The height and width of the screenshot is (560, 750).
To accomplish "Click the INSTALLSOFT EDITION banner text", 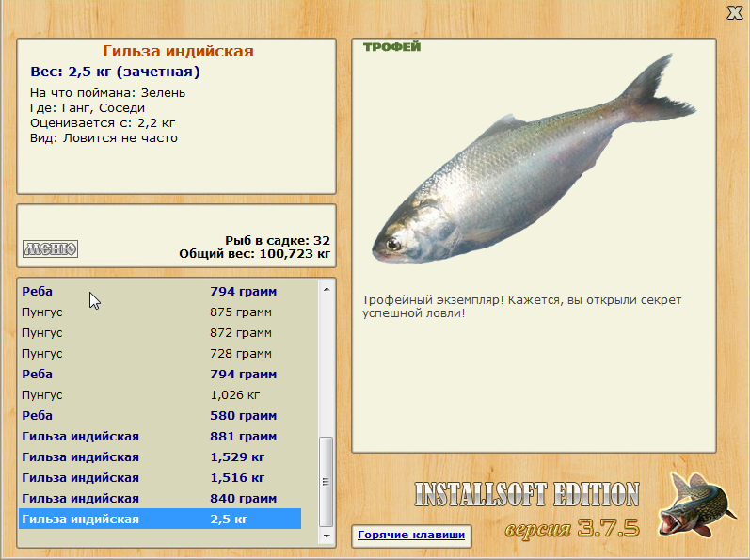I will (527, 495).
